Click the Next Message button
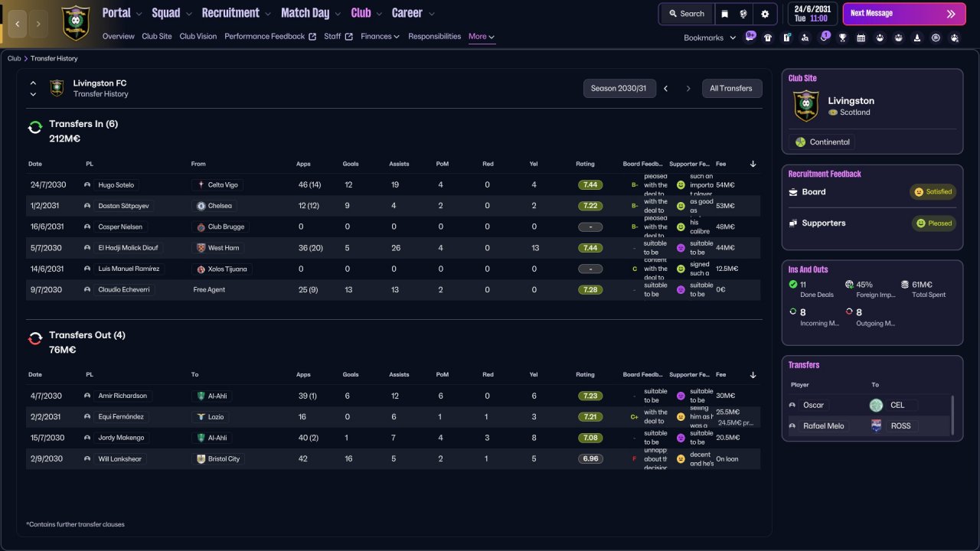The height and width of the screenshot is (551, 980). click(x=903, y=14)
